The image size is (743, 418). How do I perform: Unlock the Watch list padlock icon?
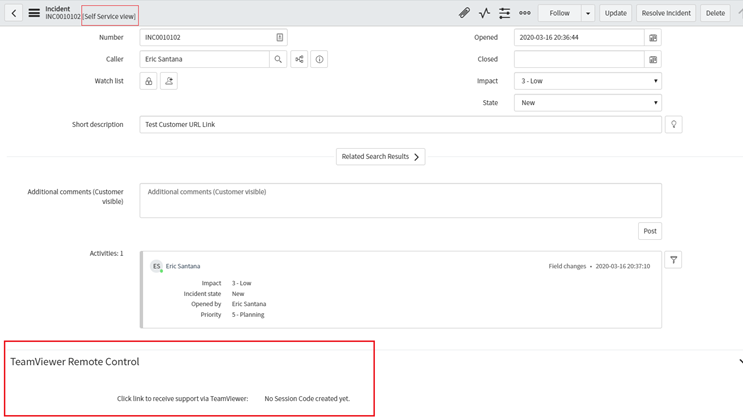click(x=148, y=81)
